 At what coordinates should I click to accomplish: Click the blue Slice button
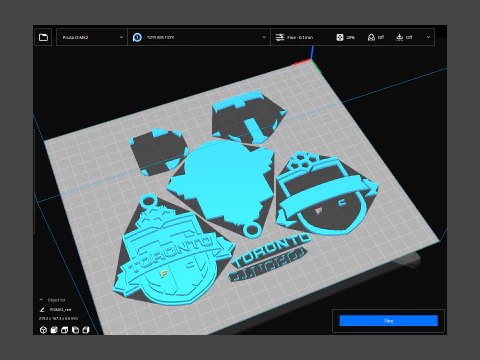pos(388,321)
